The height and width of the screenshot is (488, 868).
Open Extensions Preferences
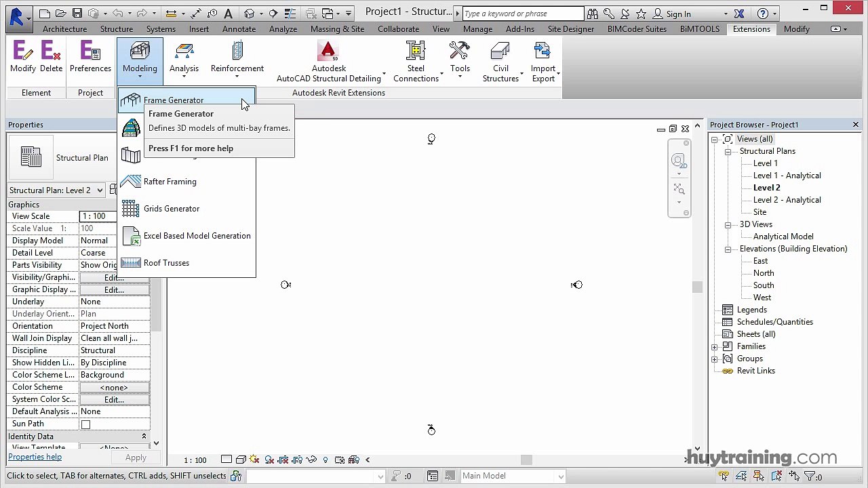[90, 56]
